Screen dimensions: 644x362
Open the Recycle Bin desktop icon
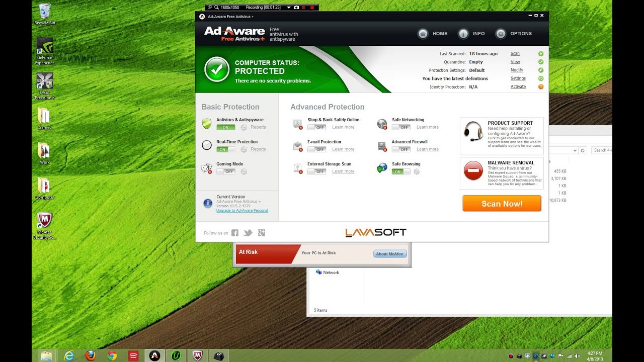pos(45,14)
